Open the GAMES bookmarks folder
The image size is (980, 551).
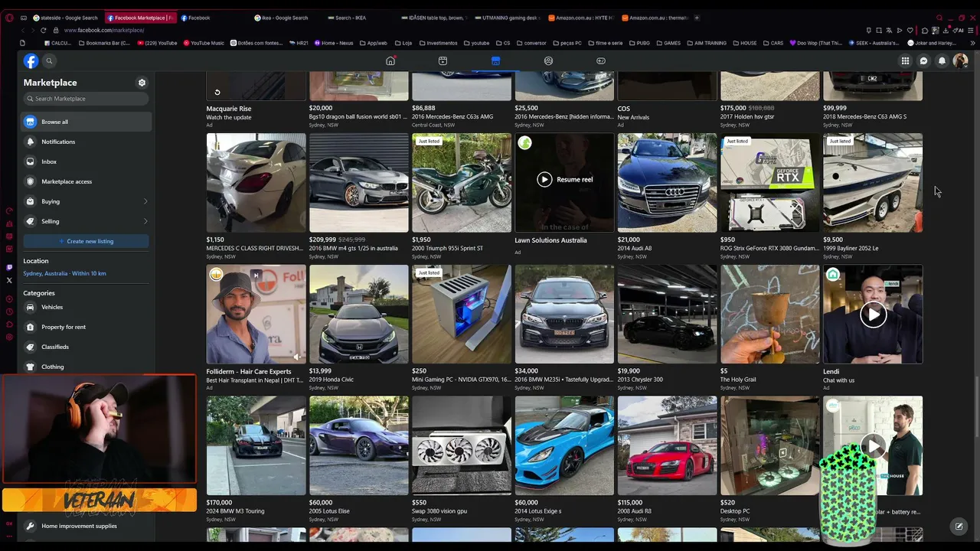coord(668,44)
